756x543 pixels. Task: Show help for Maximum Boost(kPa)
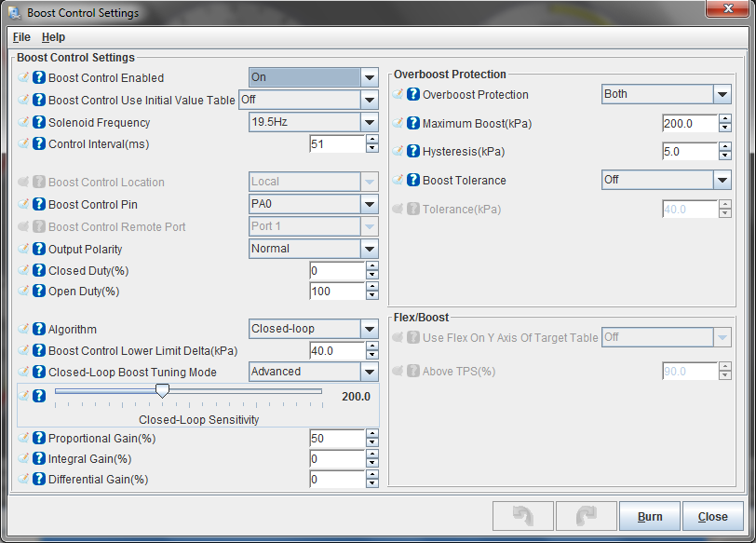[x=413, y=123]
